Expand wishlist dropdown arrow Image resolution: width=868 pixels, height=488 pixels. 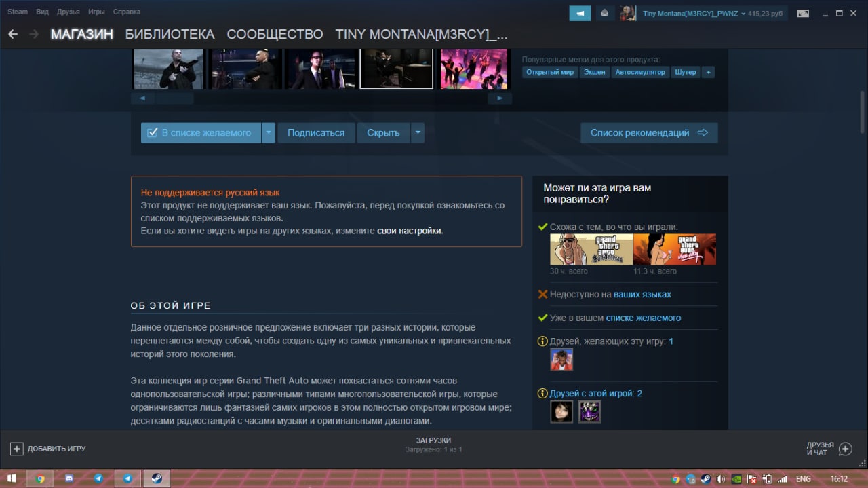[x=269, y=132]
